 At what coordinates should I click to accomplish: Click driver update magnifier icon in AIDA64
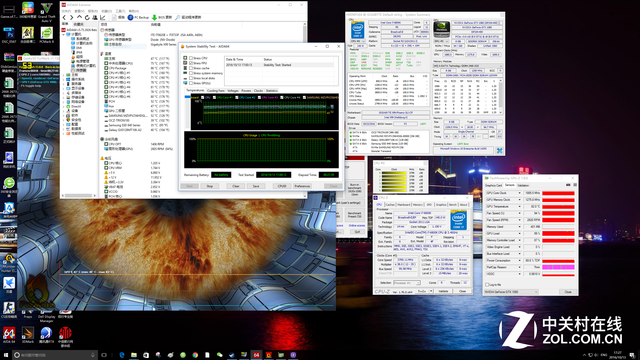coord(178,18)
